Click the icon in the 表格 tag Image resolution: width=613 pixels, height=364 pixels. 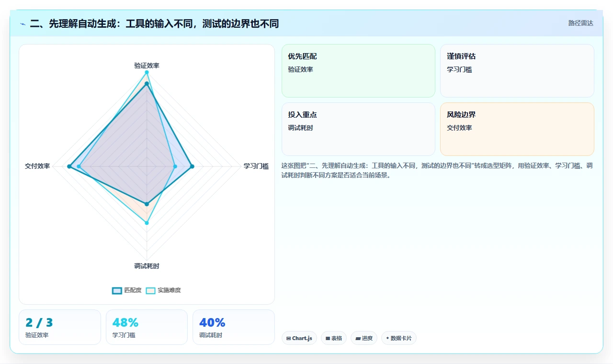[328, 338]
